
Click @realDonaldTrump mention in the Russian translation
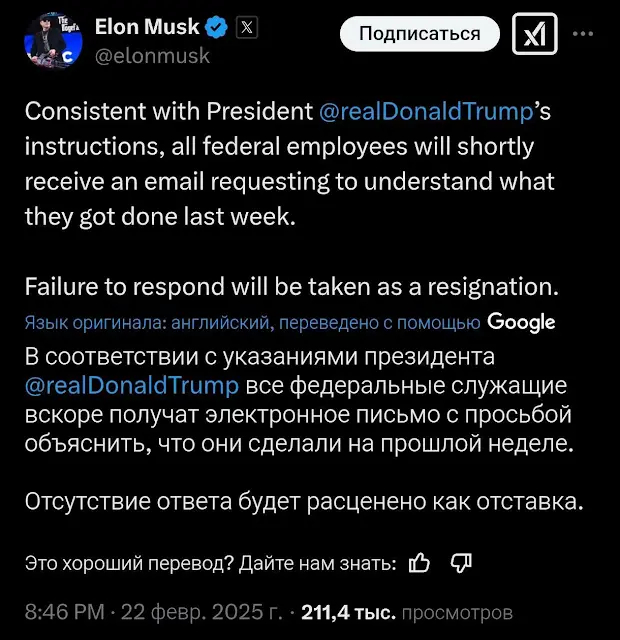133,387
